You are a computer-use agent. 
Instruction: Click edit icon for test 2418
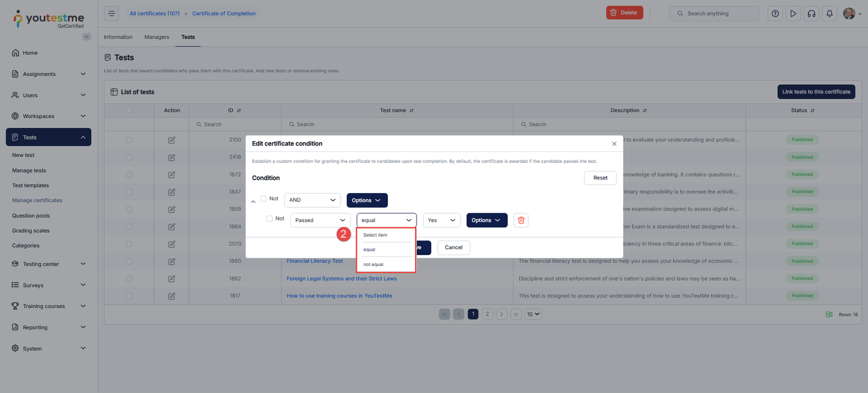(x=171, y=157)
